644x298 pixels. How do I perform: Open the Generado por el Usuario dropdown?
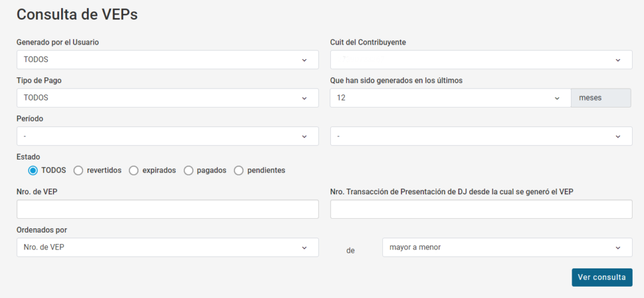click(167, 60)
